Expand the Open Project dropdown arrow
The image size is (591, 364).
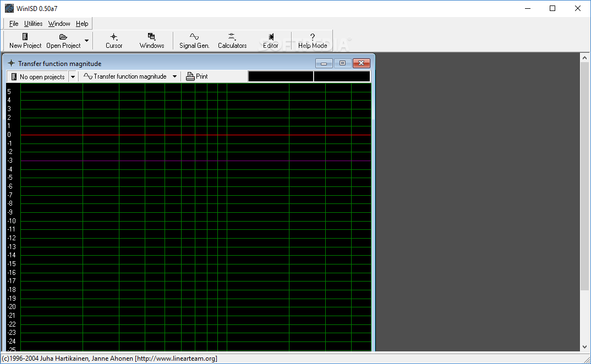point(87,41)
